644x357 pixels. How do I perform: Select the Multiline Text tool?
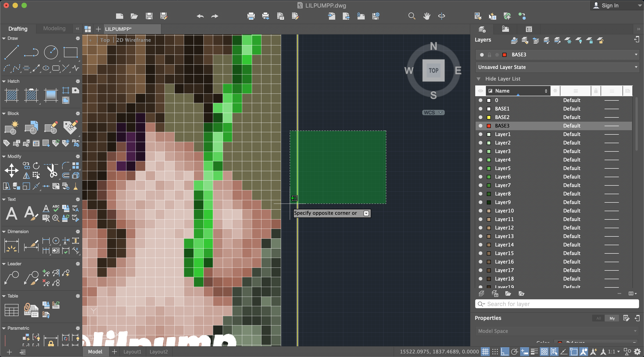coord(11,213)
